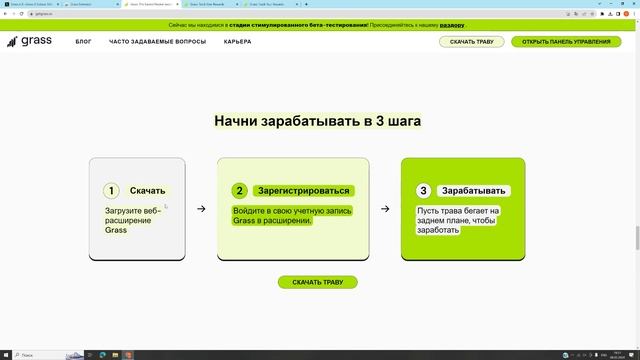Open the orange browser profile avatar
The width and height of the screenshot is (640, 360).
click(626, 14)
